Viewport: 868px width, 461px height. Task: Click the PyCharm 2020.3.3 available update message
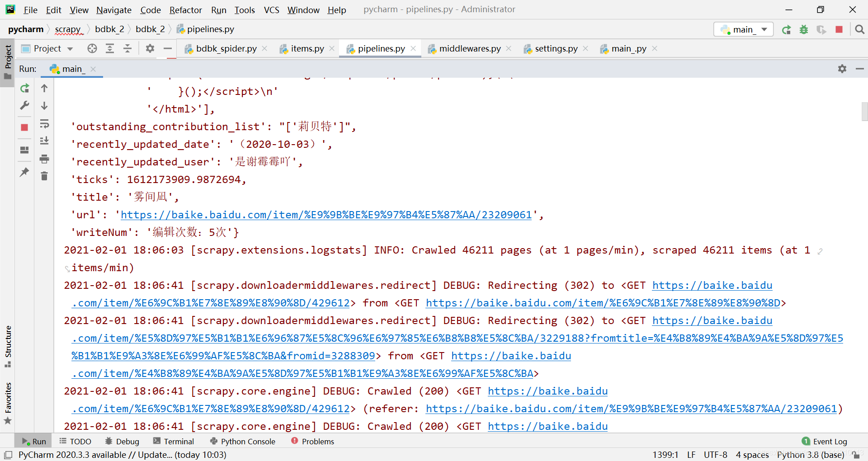[123, 455]
